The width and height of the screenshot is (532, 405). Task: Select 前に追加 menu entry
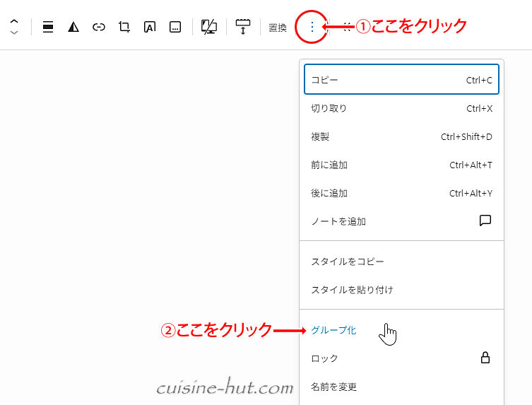(401, 165)
